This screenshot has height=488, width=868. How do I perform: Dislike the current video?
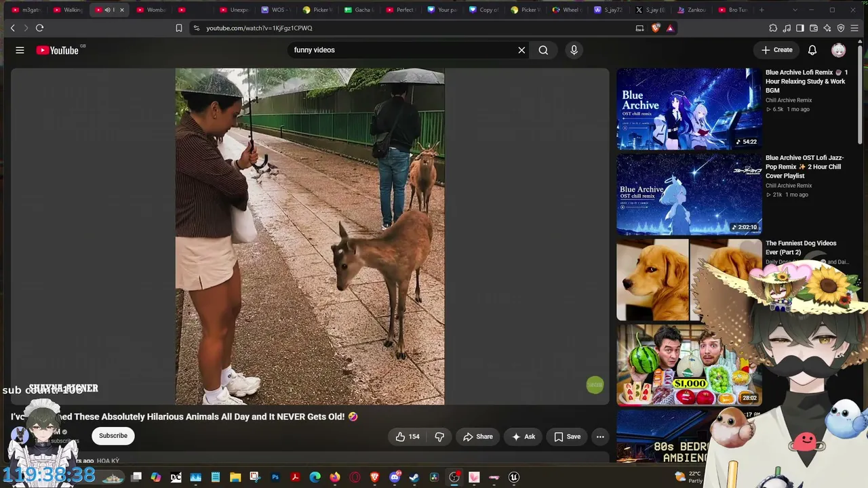(x=439, y=437)
